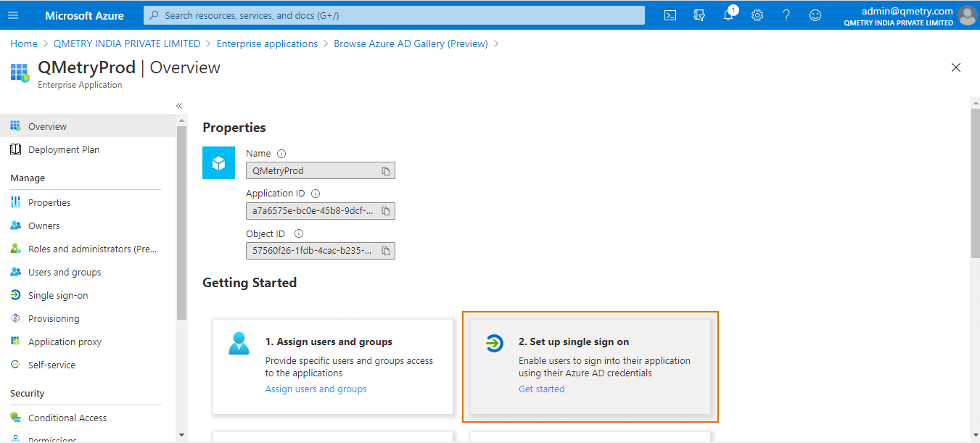The height and width of the screenshot is (443, 980).
Task: Open the feedback smiley icon
Action: click(x=815, y=15)
